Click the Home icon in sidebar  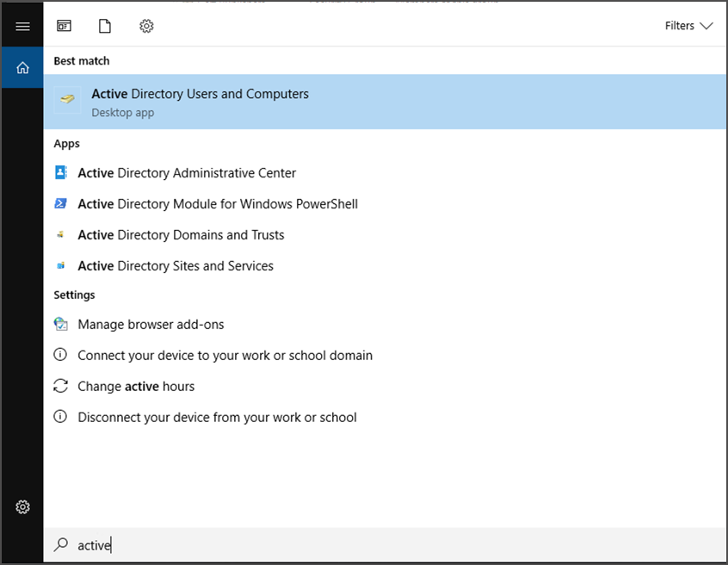[x=22, y=68]
